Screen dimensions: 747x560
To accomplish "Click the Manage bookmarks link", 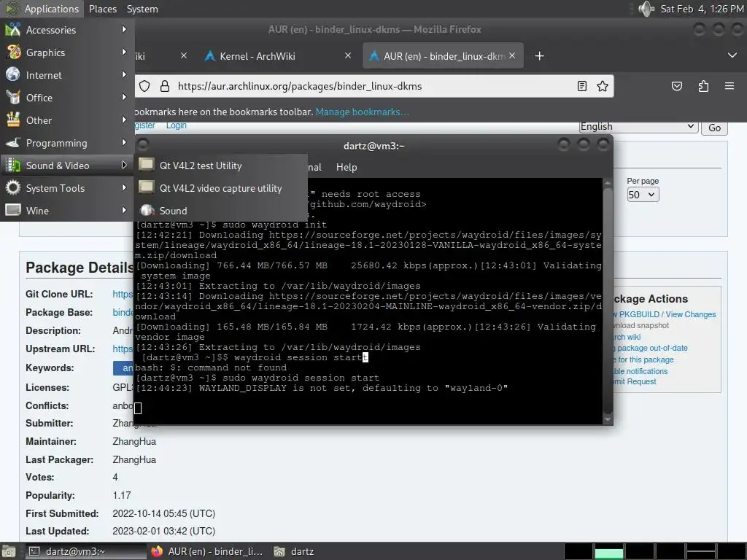I will [362, 112].
